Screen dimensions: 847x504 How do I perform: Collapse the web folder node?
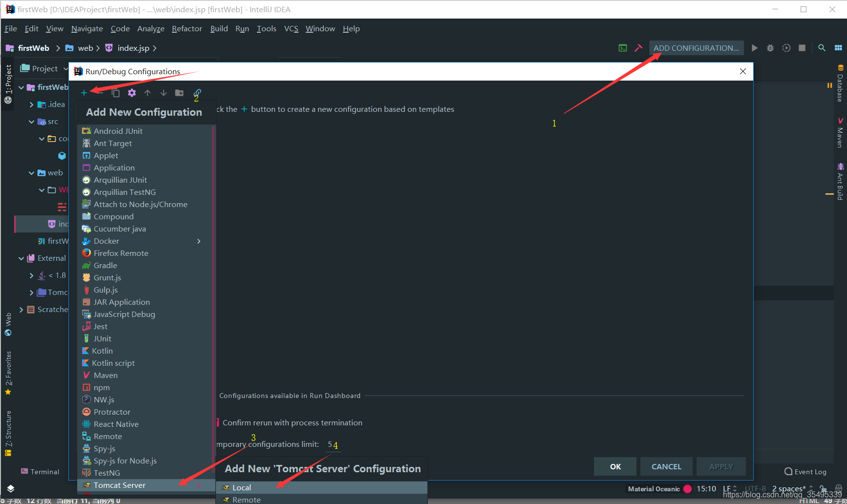(32, 172)
